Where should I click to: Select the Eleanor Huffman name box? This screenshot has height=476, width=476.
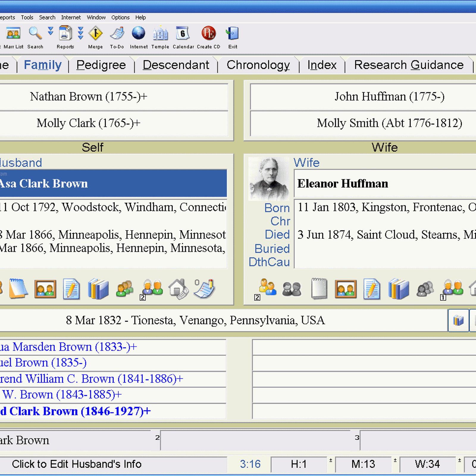(x=385, y=184)
